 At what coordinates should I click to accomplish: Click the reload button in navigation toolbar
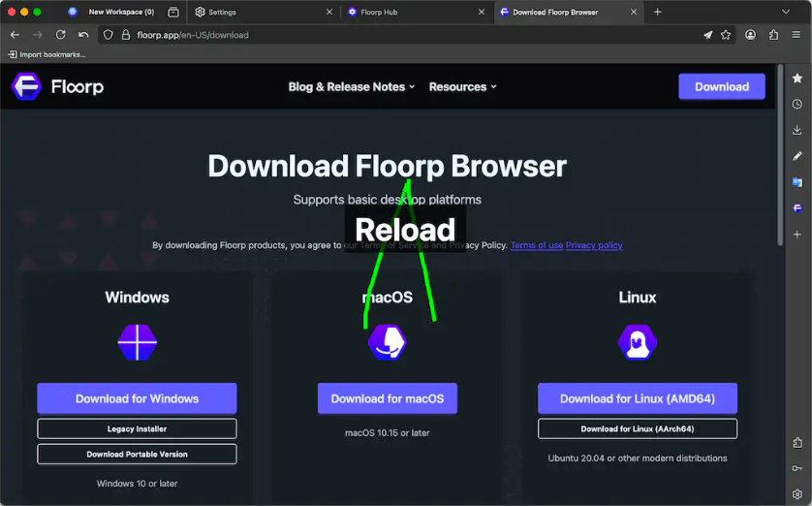click(60, 35)
